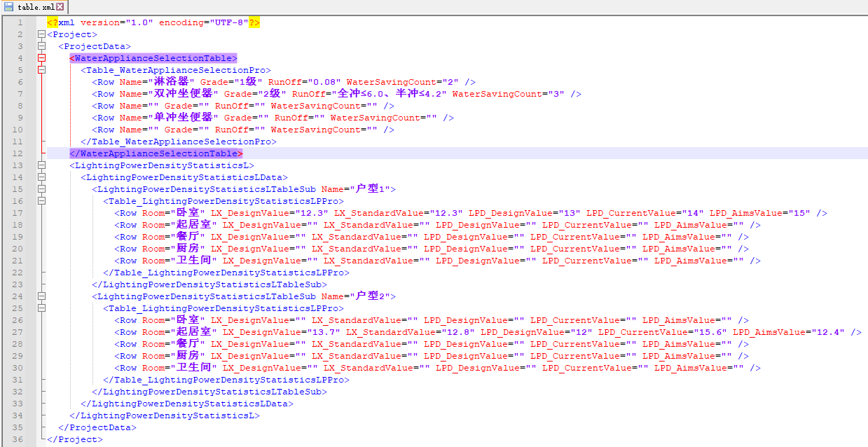Viewport: 868px width, 447px height.
Task: Select the table.xml file tab
Action: coord(34,6)
